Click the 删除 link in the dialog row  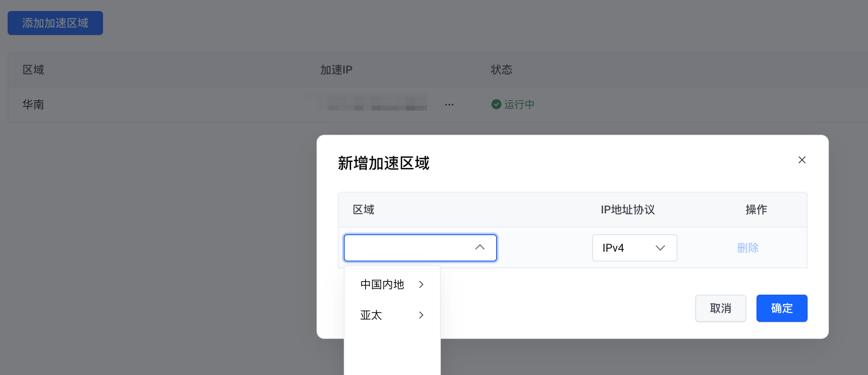pos(748,248)
